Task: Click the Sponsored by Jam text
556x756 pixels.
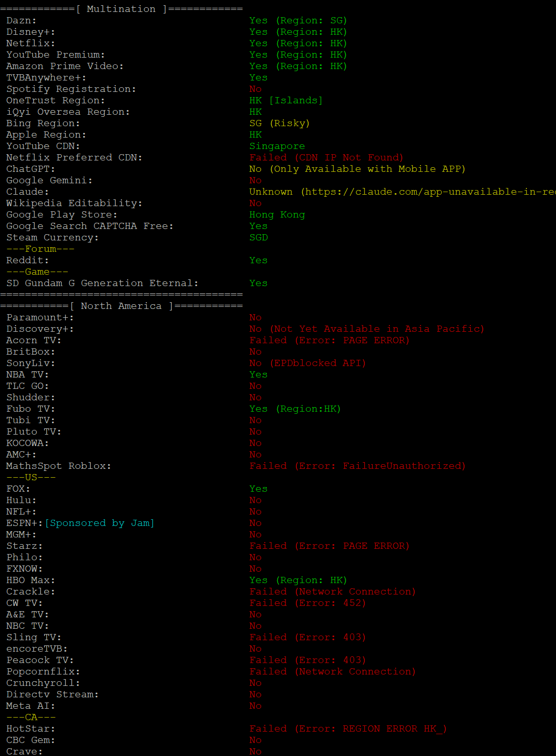Action: click(100, 523)
